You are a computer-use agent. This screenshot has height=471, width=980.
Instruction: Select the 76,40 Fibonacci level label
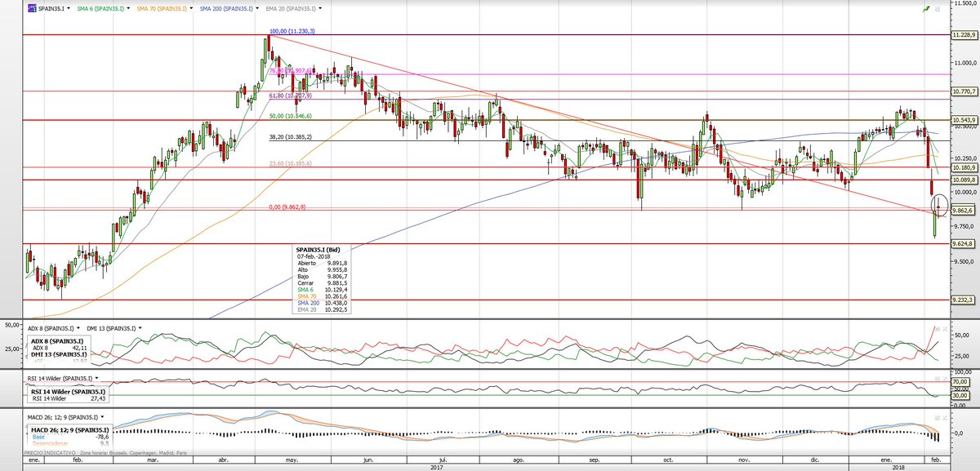(291, 71)
